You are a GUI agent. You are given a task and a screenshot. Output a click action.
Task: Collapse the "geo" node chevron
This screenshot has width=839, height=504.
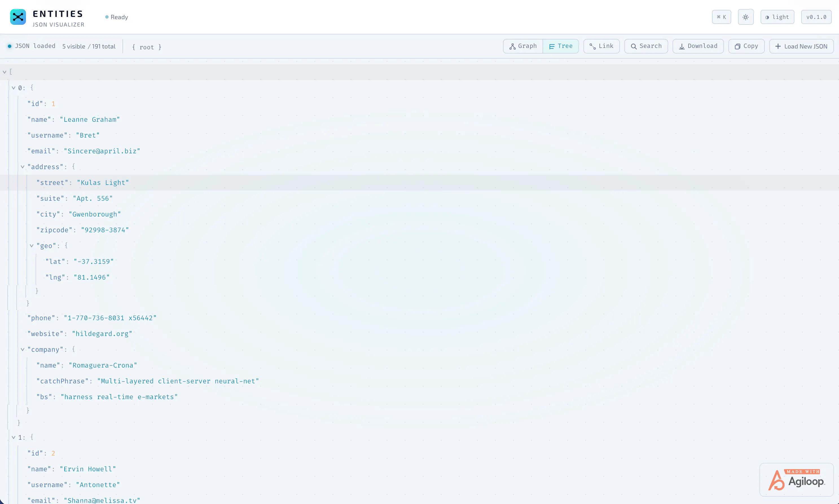(x=32, y=246)
